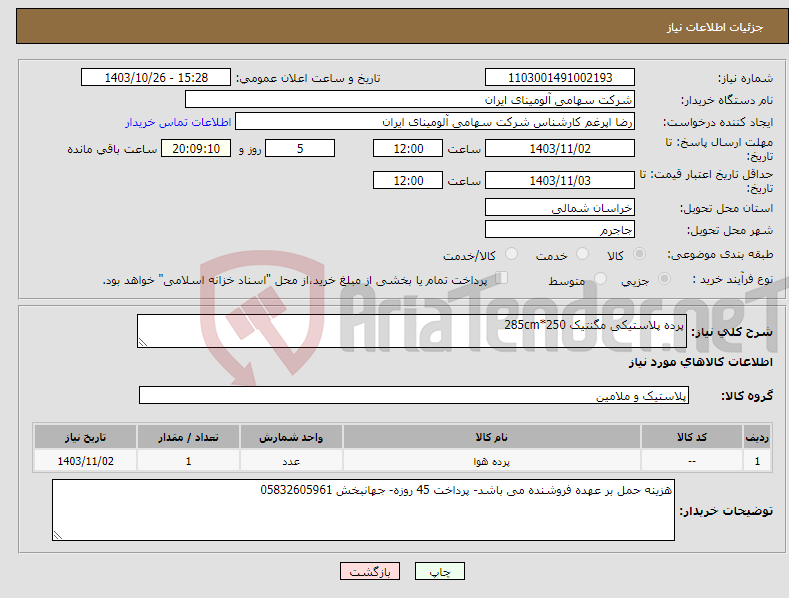Image resolution: width=789 pixels, height=598 pixels.
Task: Click the goods group field پلاستیک و ملامین
Action: click(414, 396)
